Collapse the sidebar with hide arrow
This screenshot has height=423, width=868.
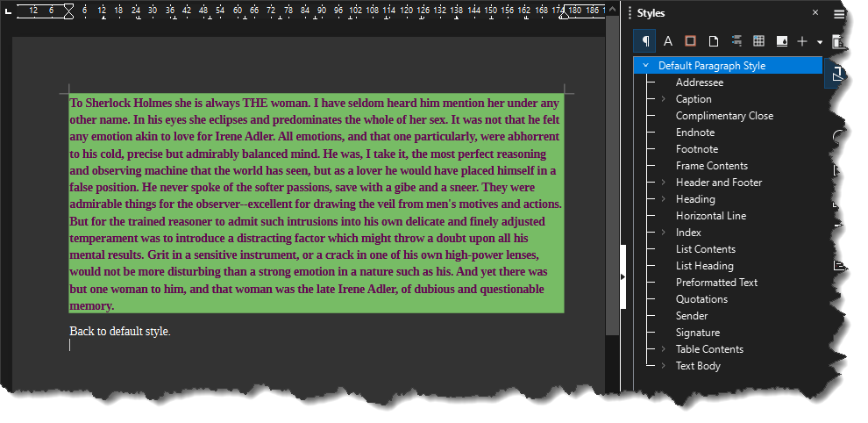coord(623,276)
